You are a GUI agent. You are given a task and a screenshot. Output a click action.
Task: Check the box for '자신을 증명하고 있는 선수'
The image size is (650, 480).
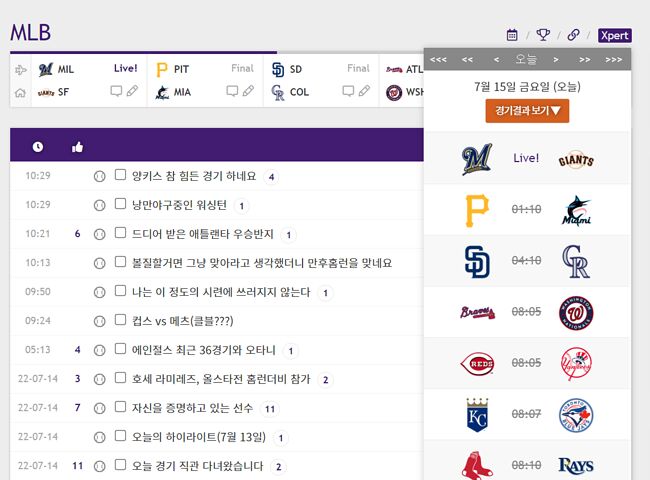120,407
